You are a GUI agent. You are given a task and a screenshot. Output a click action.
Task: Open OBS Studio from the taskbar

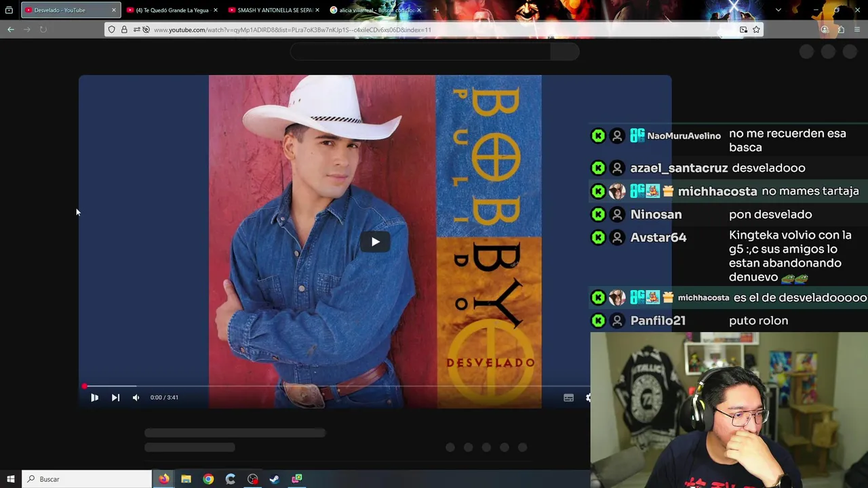tap(252, 479)
